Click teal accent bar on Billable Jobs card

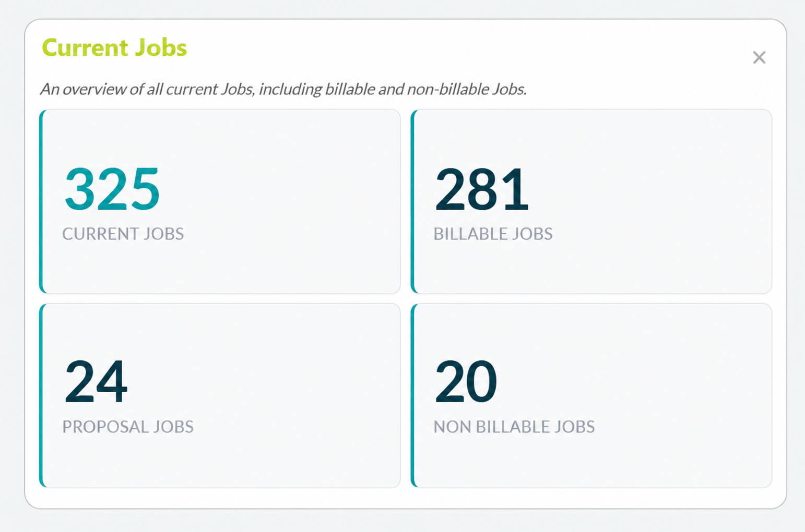(x=413, y=201)
